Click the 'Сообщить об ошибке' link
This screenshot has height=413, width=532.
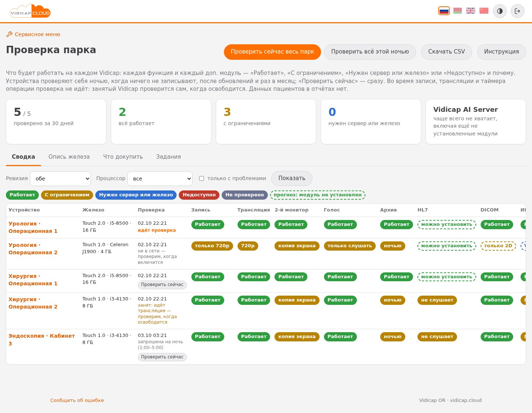tap(77, 400)
